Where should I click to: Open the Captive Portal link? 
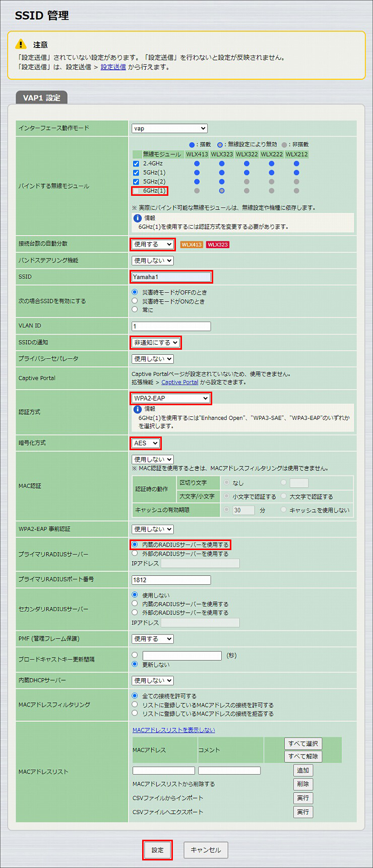click(180, 383)
